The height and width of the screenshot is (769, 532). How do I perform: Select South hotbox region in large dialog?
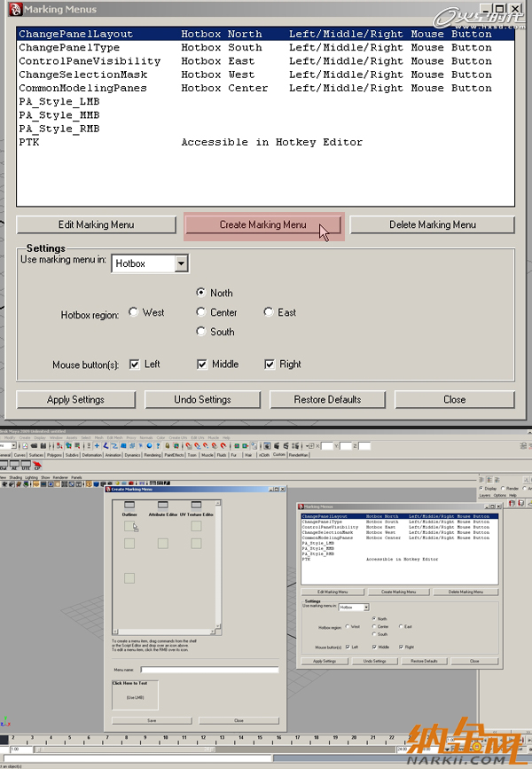pyautogui.click(x=200, y=332)
